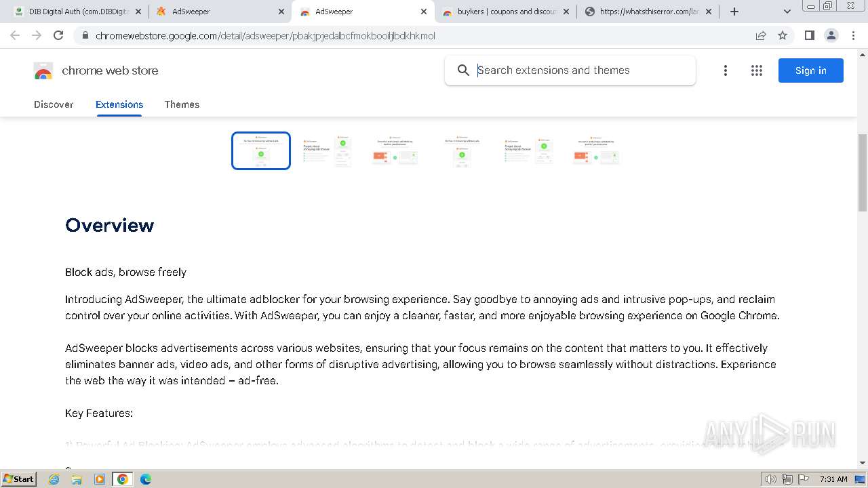Open the Google apps grid
The image size is (868, 488).
[757, 70]
